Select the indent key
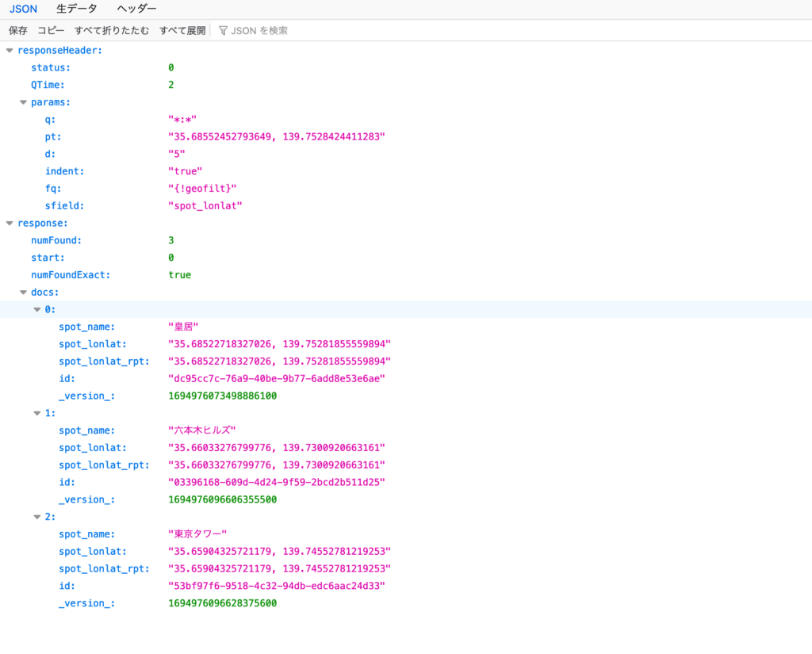Image resolution: width=812 pixels, height=654 pixels. (64, 171)
